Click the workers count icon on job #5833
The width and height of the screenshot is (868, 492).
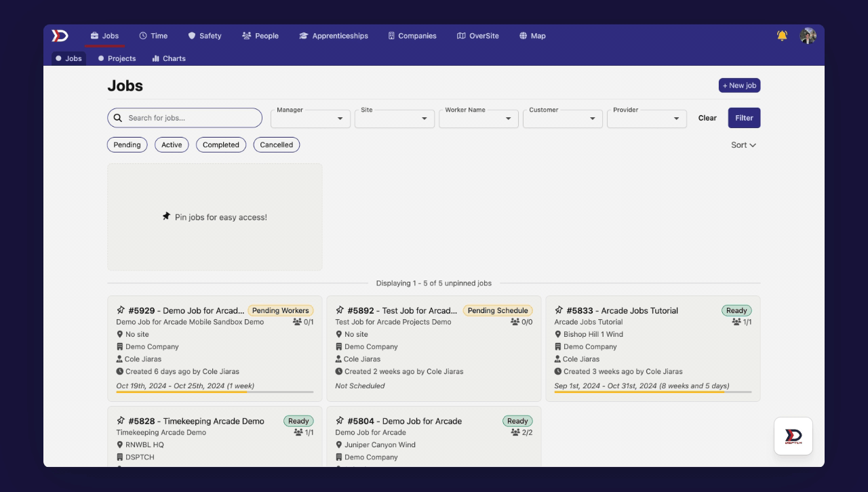(x=736, y=322)
